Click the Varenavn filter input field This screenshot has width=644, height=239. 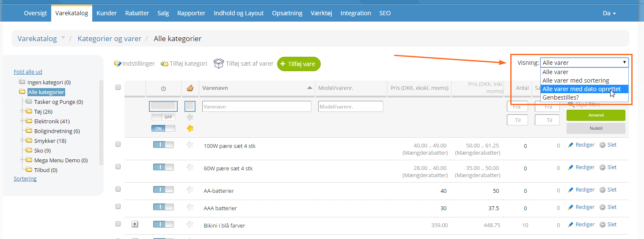coord(257,106)
